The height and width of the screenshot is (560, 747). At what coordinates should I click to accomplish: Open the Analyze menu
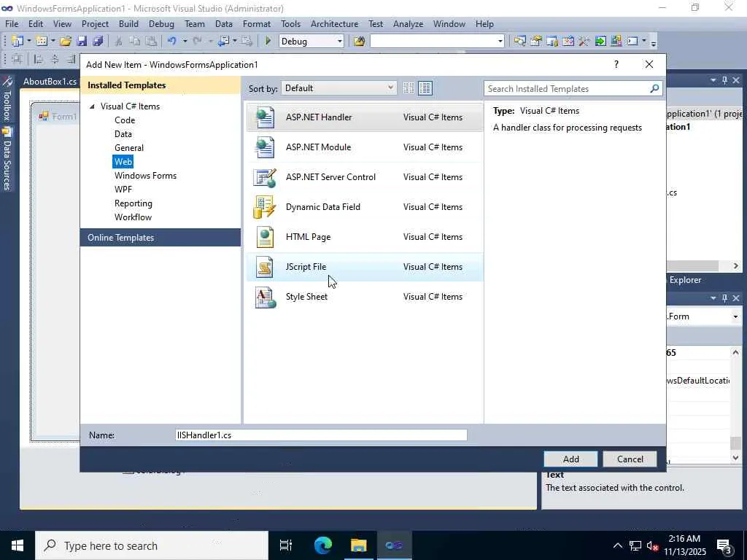tap(408, 24)
